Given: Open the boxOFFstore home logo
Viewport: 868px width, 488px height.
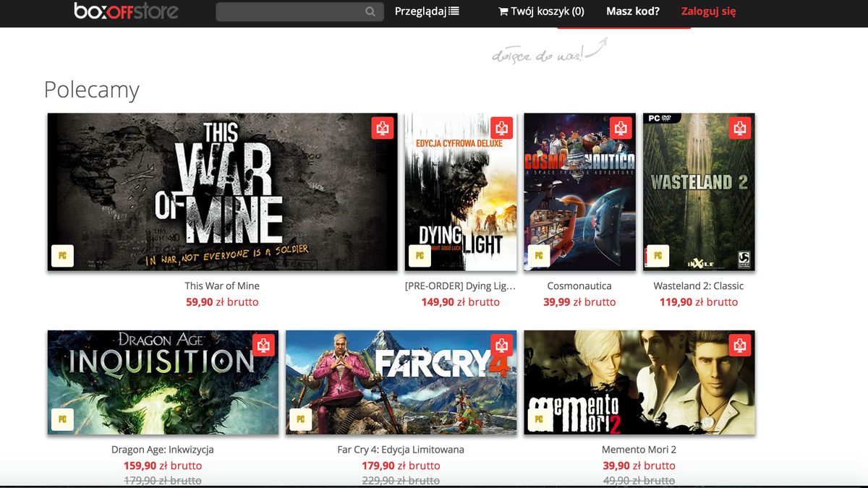Looking at the screenshot, I should 127,11.
